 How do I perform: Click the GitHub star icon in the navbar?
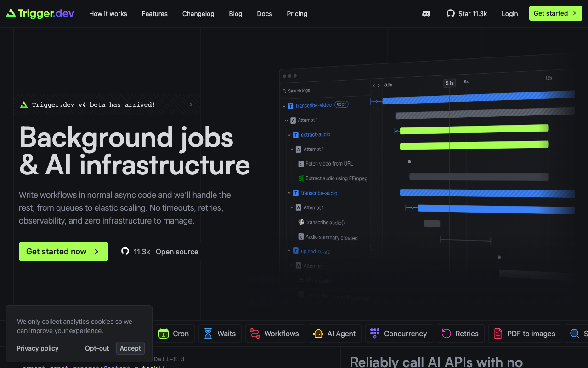(450, 13)
